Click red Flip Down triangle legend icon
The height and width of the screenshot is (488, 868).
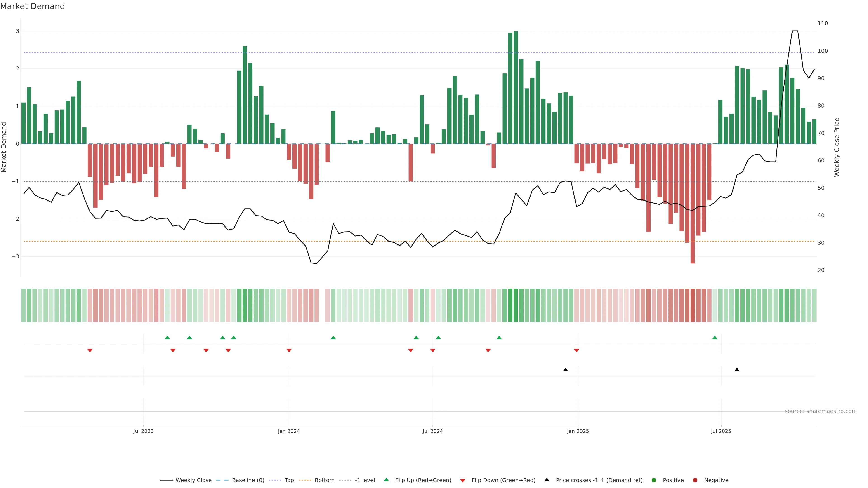click(x=463, y=481)
